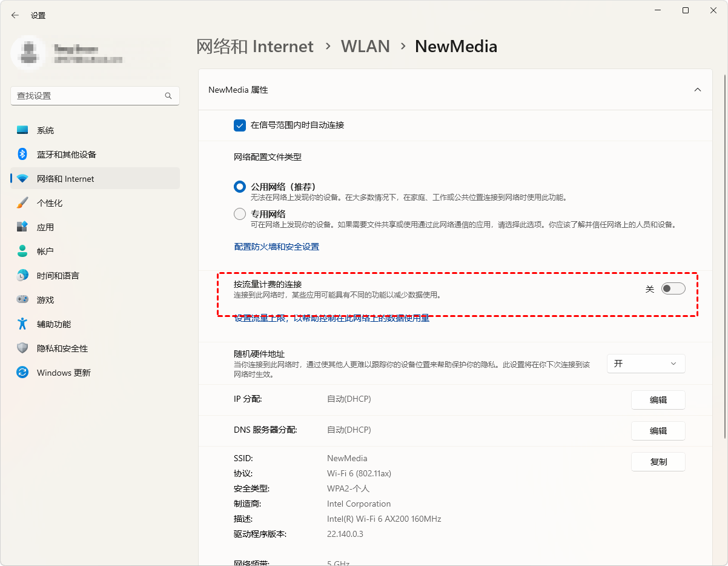The height and width of the screenshot is (566, 728).
Task: Select the 公用网络（推荐）radio button
Action: click(x=240, y=187)
